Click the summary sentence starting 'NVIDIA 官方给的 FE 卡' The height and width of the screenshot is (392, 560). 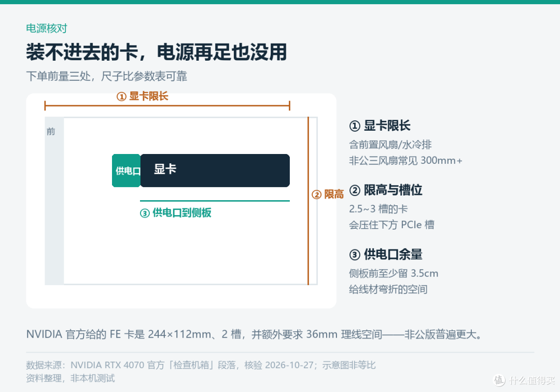(255, 334)
